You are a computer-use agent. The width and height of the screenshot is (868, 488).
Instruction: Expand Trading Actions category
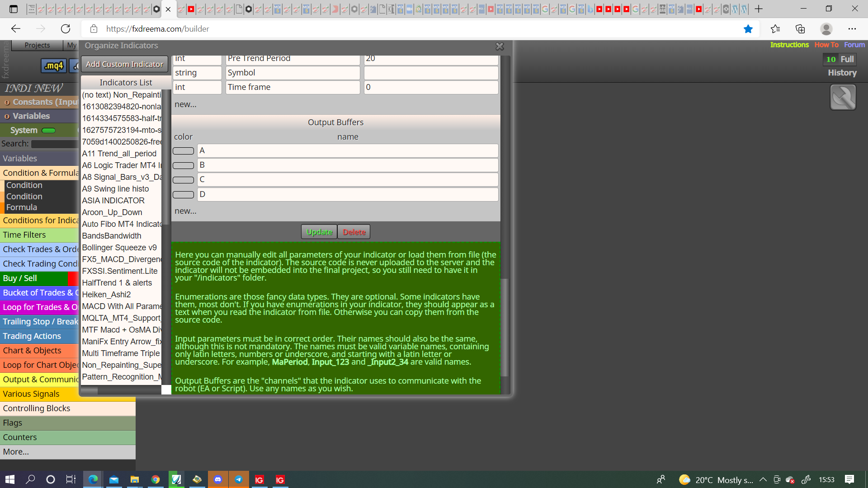40,336
